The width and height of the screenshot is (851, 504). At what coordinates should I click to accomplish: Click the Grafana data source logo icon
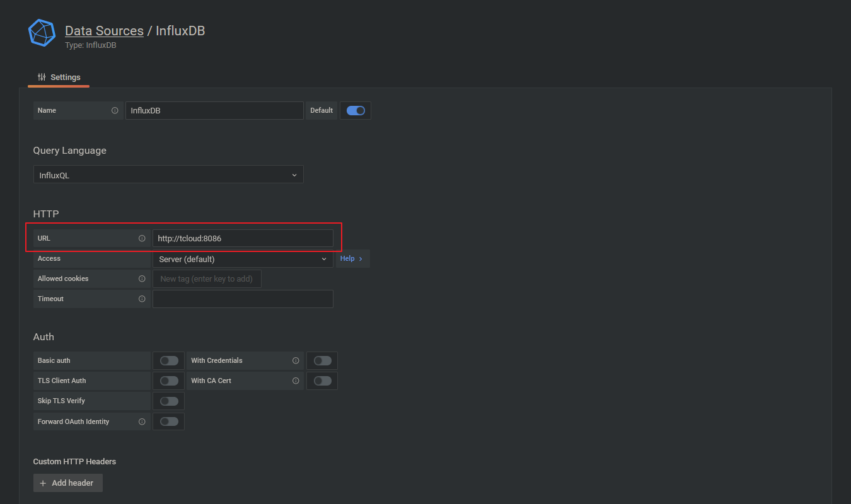click(x=42, y=33)
